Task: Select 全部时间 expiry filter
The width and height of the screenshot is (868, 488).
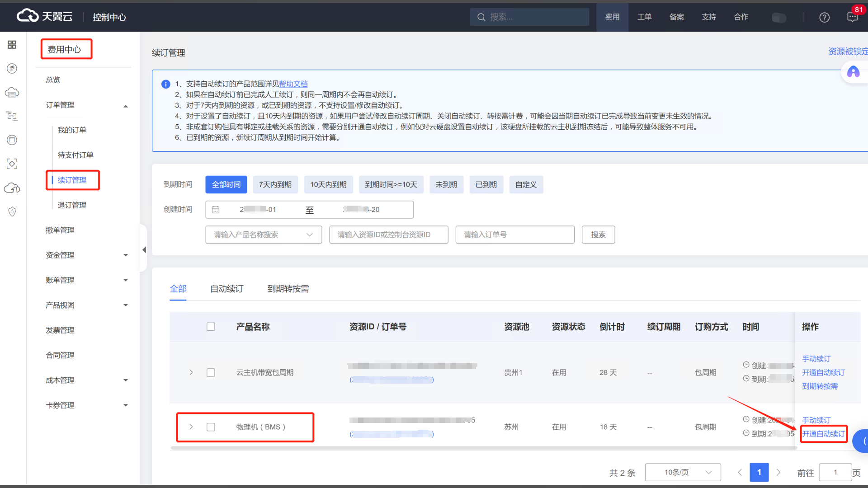Action: [x=226, y=185]
